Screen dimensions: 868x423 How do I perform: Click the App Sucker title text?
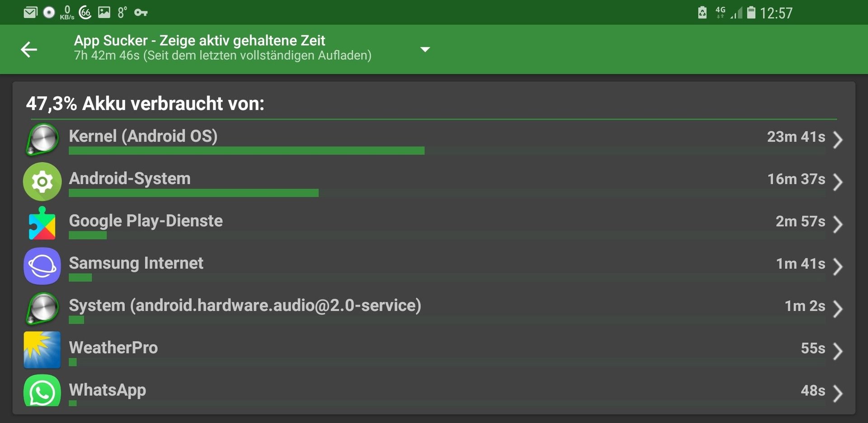(199, 40)
